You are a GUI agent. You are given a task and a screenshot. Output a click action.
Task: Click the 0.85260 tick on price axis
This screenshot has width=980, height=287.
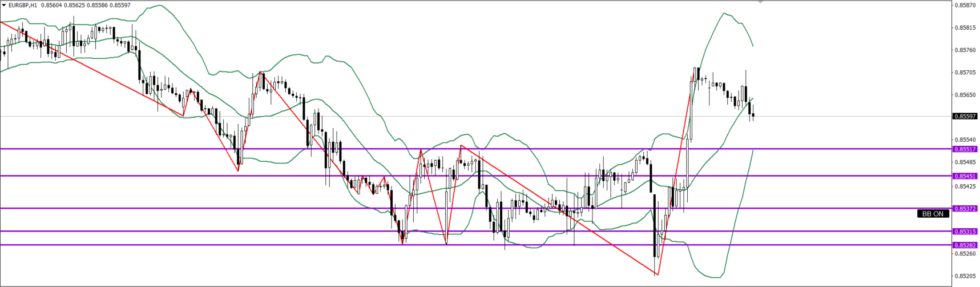click(x=965, y=253)
